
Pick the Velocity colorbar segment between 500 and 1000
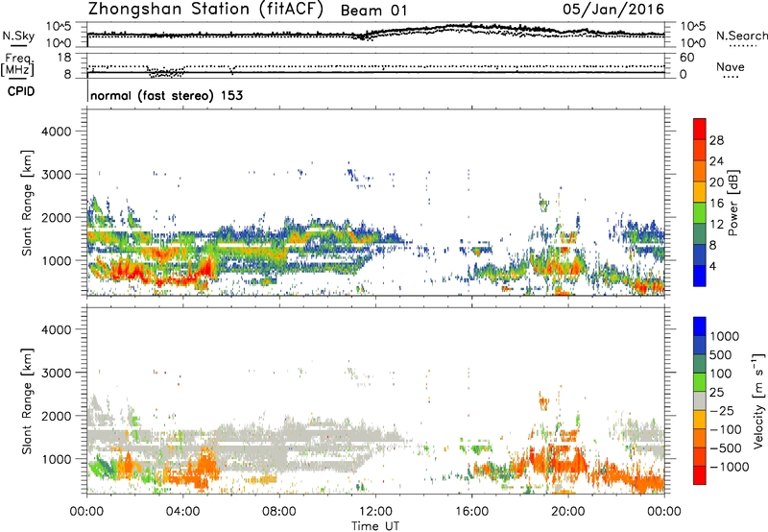700,345
